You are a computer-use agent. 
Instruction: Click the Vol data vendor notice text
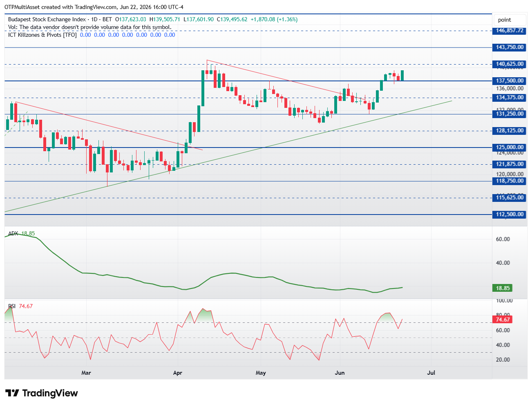click(x=90, y=27)
